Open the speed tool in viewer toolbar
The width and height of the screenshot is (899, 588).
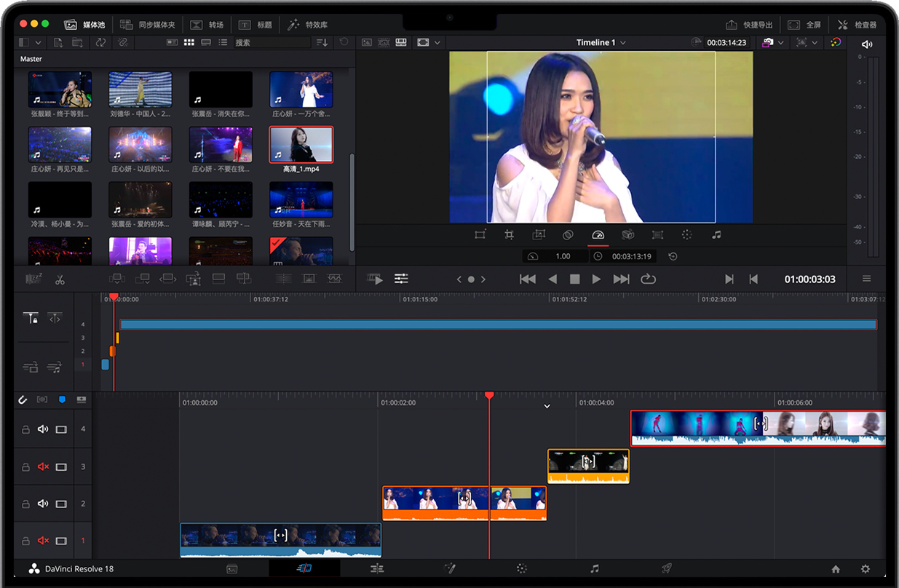(x=598, y=235)
